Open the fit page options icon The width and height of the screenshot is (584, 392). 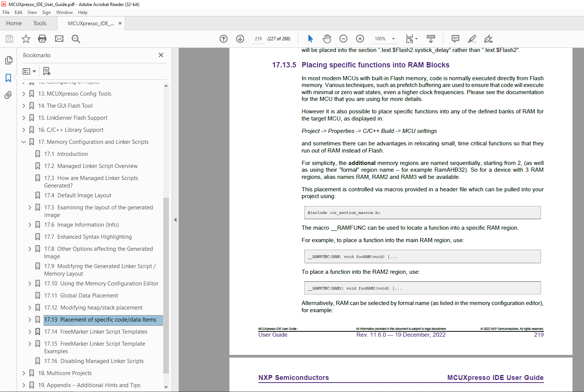pos(412,39)
